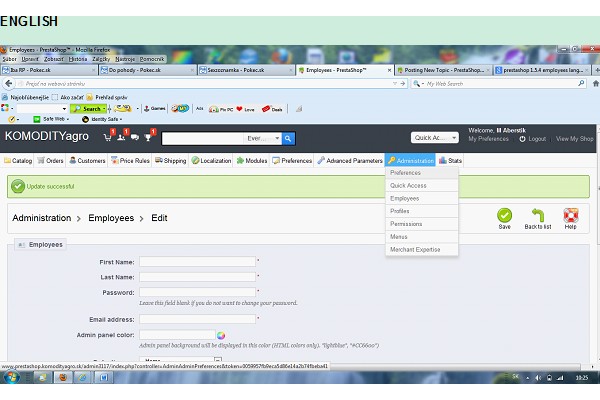The image size is (600, 400).
Task: Click the browser back arrow button
Action: pos(9,83)
